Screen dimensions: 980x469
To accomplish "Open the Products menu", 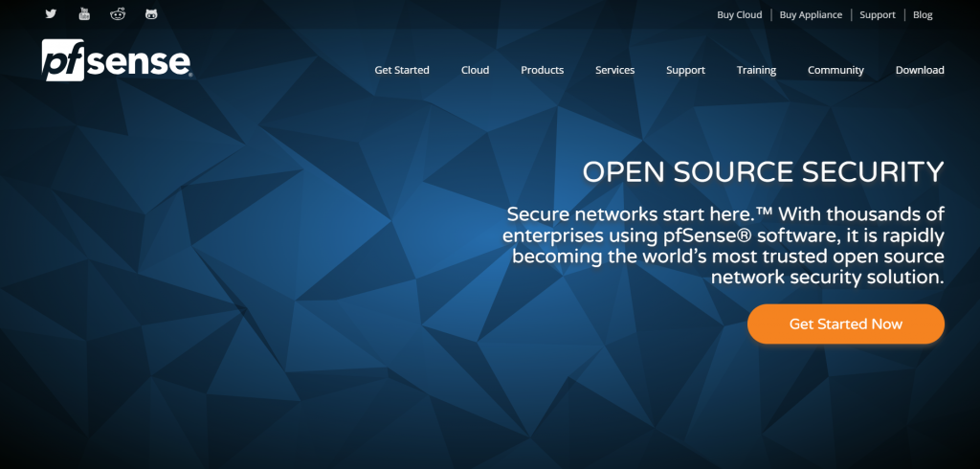I will click(x=543, y=70).
